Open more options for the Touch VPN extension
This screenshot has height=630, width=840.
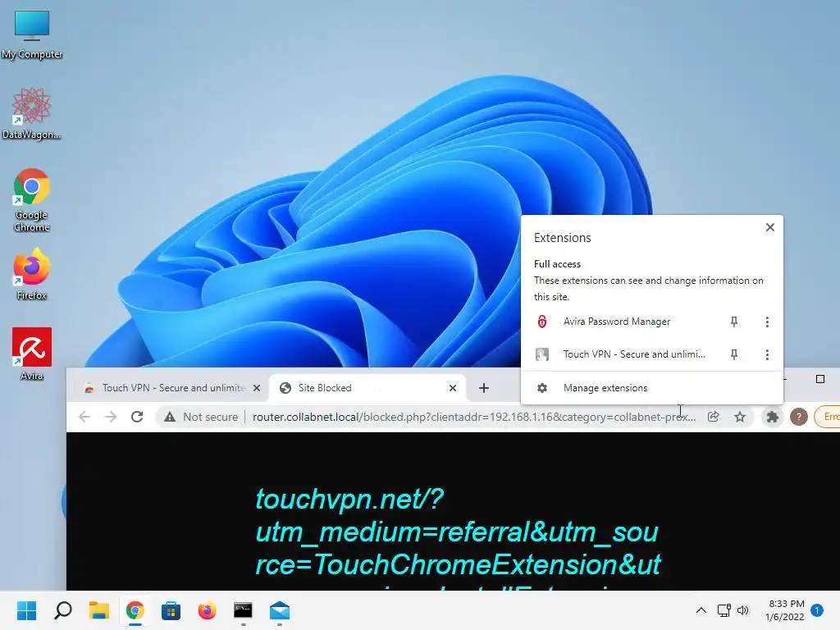(x=767, y=354)
